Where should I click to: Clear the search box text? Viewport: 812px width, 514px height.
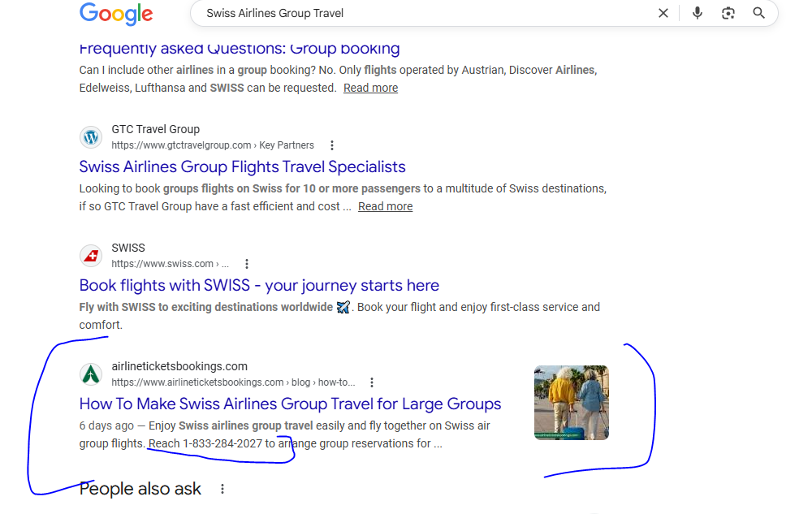point(663,13)
